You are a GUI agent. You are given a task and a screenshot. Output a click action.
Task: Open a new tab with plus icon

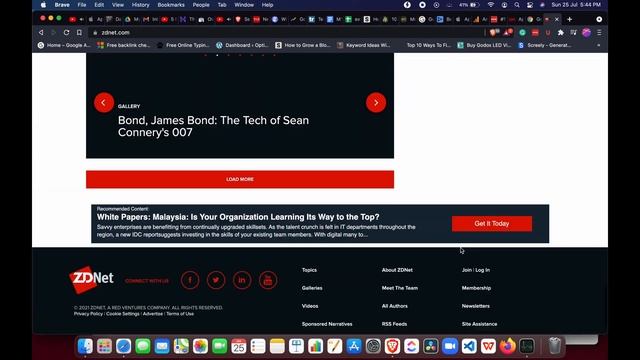point(569,19)
